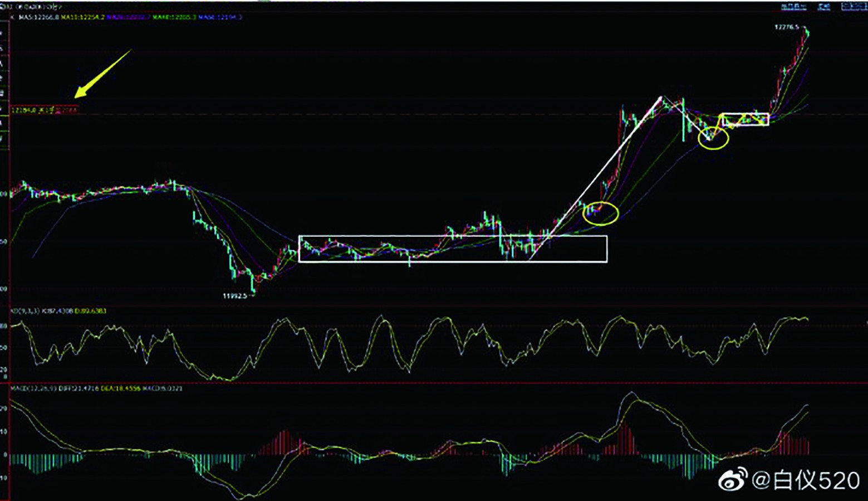Image resolution: width=868 pixels, height=501 pixels.
Task: Click the Weibo logo in the watermark
Action: 733,480
